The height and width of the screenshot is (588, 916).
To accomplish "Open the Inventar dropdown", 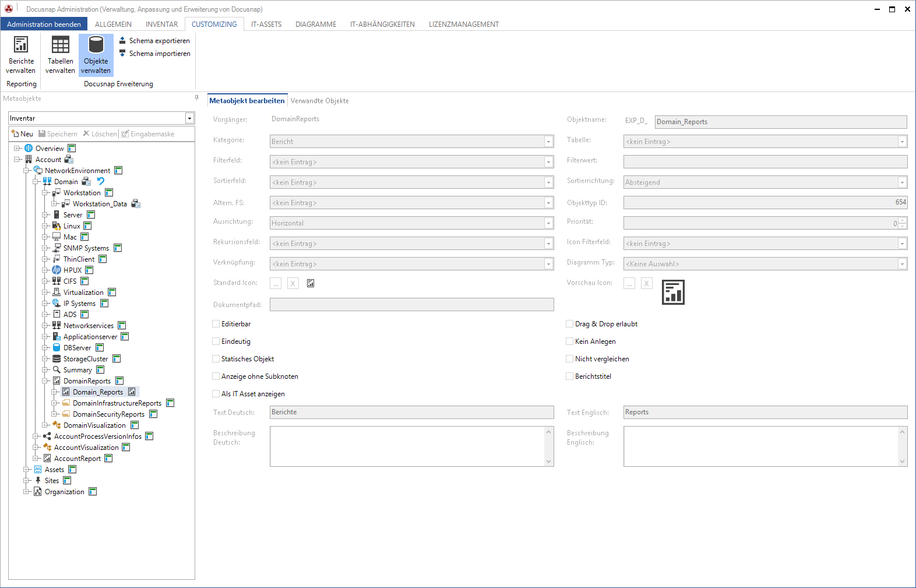I will (189, 118).
